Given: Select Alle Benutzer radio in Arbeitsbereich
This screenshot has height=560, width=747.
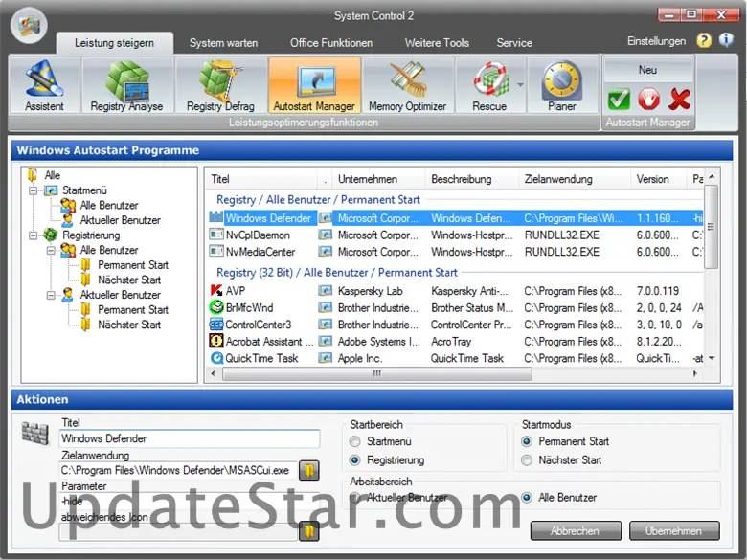Looking at the screenshot, I should pyautogui.click(x=527, y=498).
